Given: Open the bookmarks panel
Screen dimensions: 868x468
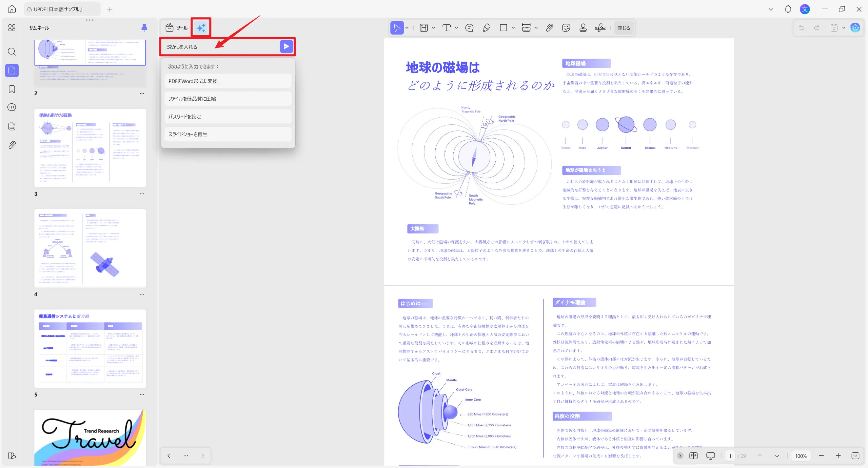Looking at the screenshot, I should (x=12, y=89).
